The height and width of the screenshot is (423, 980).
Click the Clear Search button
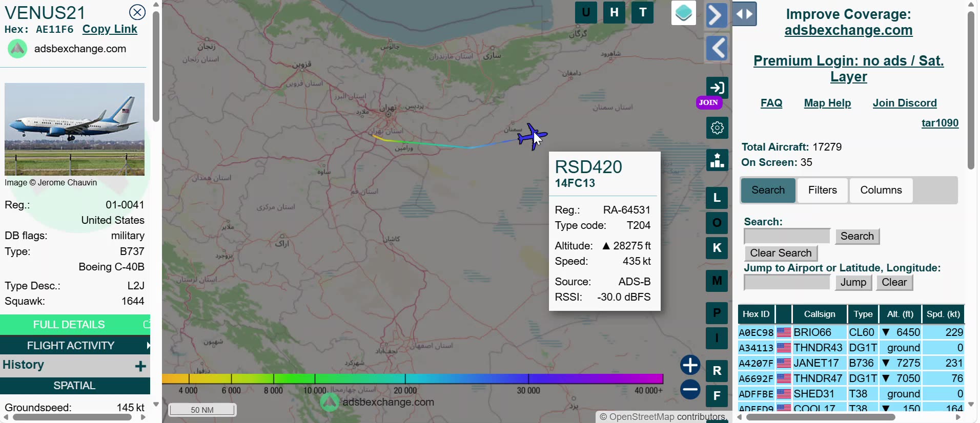point(781,253)
